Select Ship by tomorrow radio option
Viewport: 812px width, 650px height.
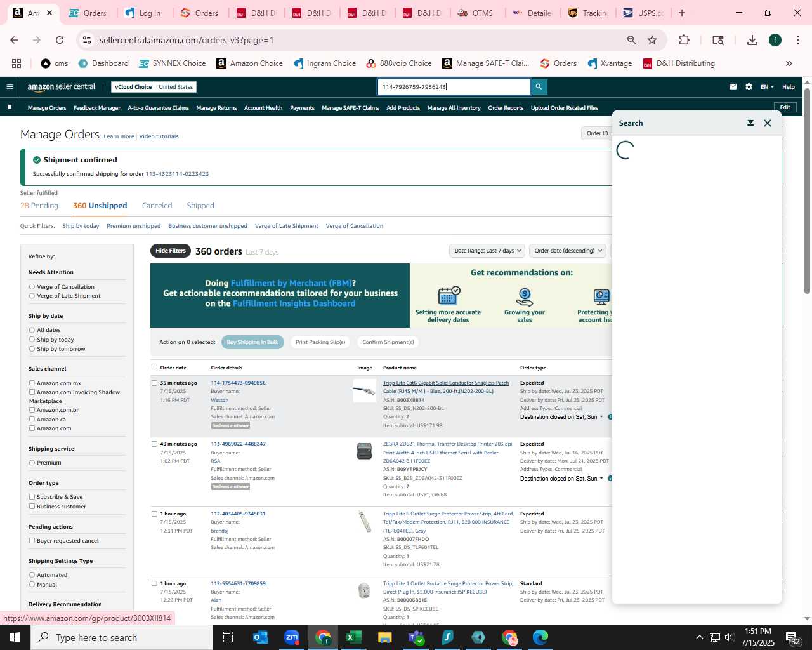(32, 349)
